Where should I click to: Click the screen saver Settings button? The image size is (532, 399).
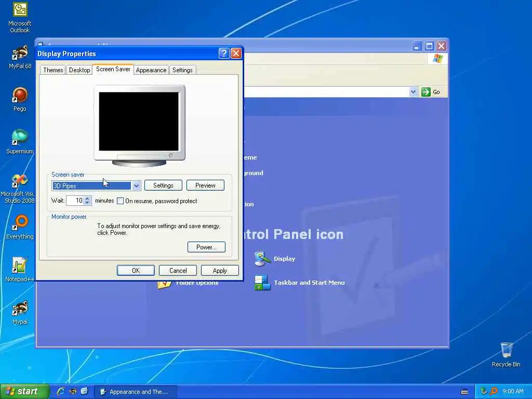tap(163, 185)
